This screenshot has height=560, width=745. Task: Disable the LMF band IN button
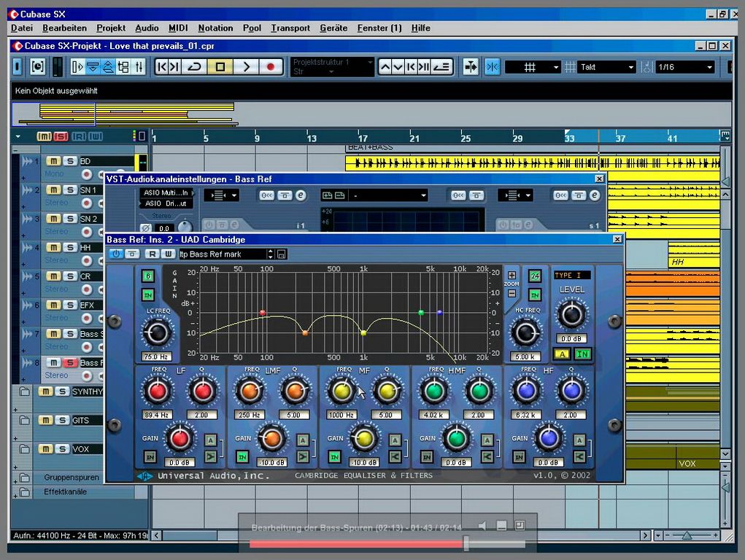click(242, 457)
